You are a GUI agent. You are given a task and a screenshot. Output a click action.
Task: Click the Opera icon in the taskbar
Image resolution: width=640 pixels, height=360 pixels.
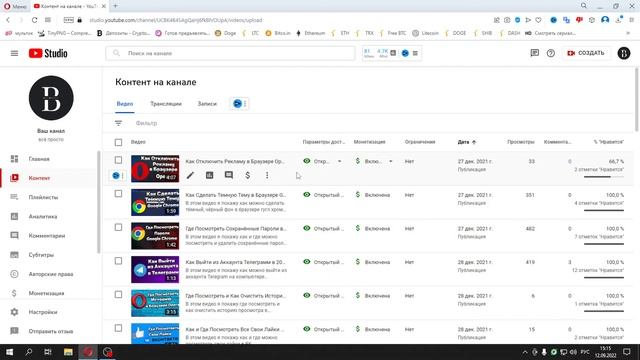point(88,352)
